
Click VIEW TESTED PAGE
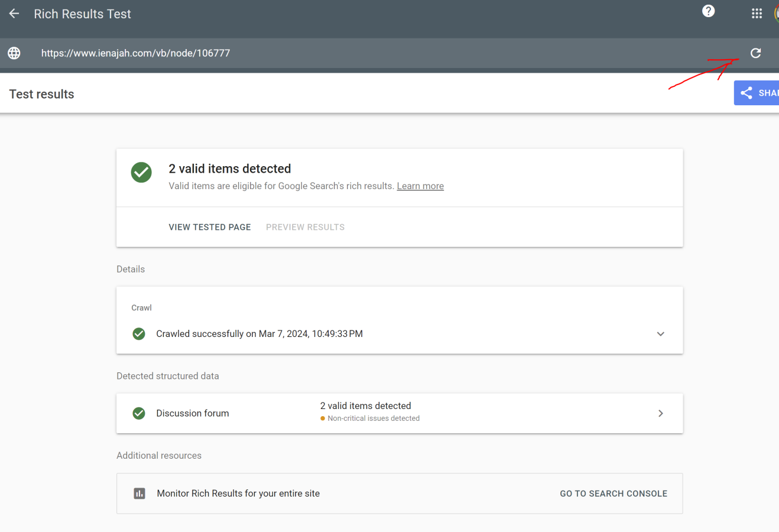click(210, 227)
